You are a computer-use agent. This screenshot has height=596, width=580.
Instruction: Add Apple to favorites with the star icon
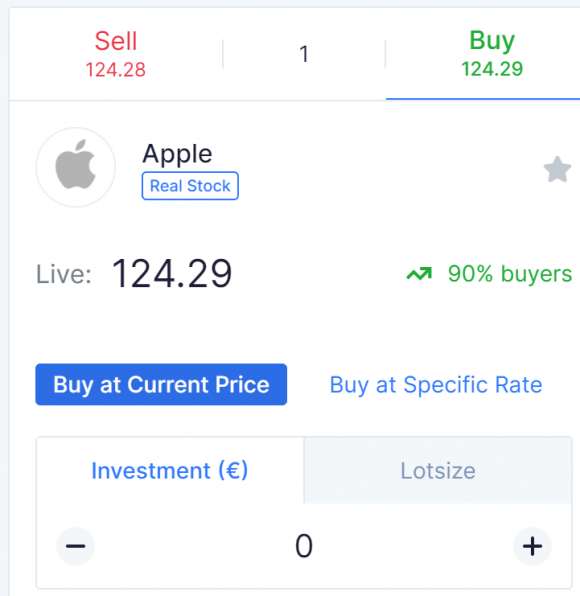(557, 170)
